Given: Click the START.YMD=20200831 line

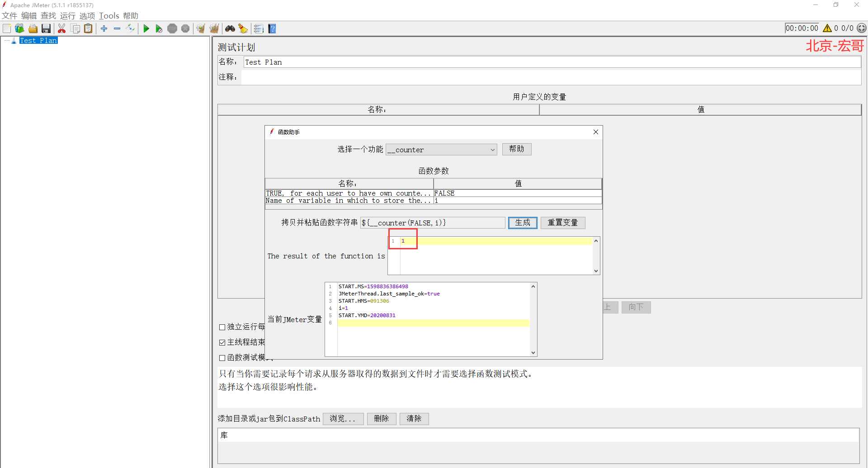Looking at the screenshot, I should tap(367, 315).
